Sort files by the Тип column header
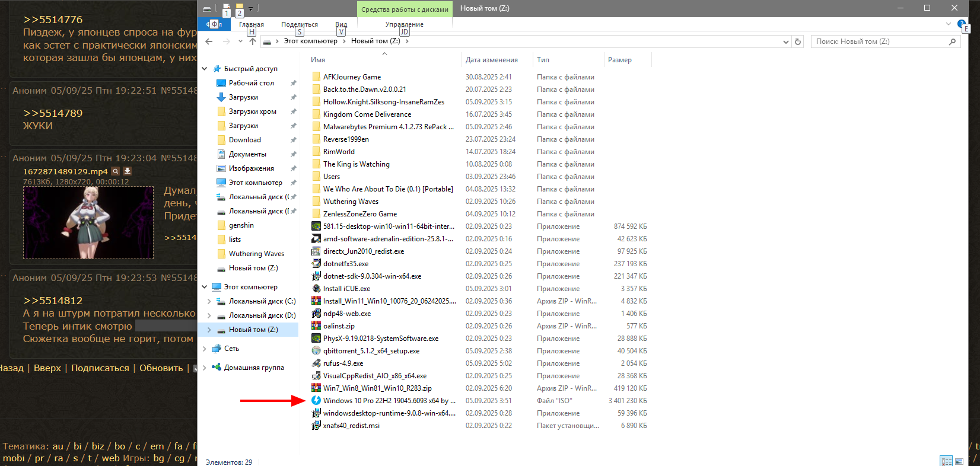980x466 pixels. [x=543, y=60]
